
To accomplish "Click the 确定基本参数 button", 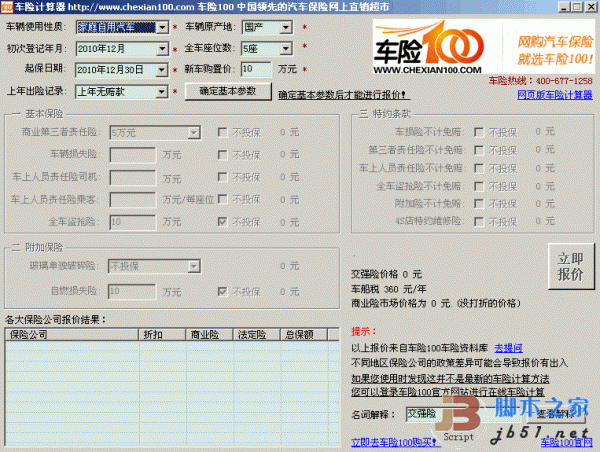I will coord(228,91).
